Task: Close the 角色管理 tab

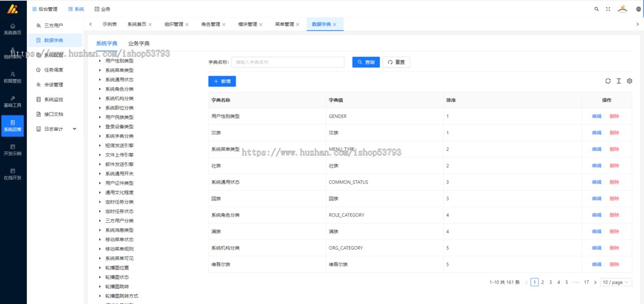Action: pyautogui.click(x=224, y=24)
